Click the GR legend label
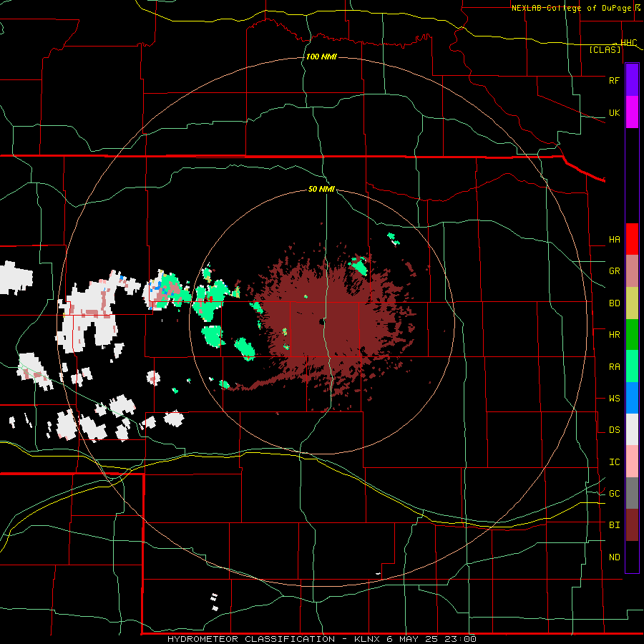The height and width of the screenshot is (644, 644). click(614, 271)
